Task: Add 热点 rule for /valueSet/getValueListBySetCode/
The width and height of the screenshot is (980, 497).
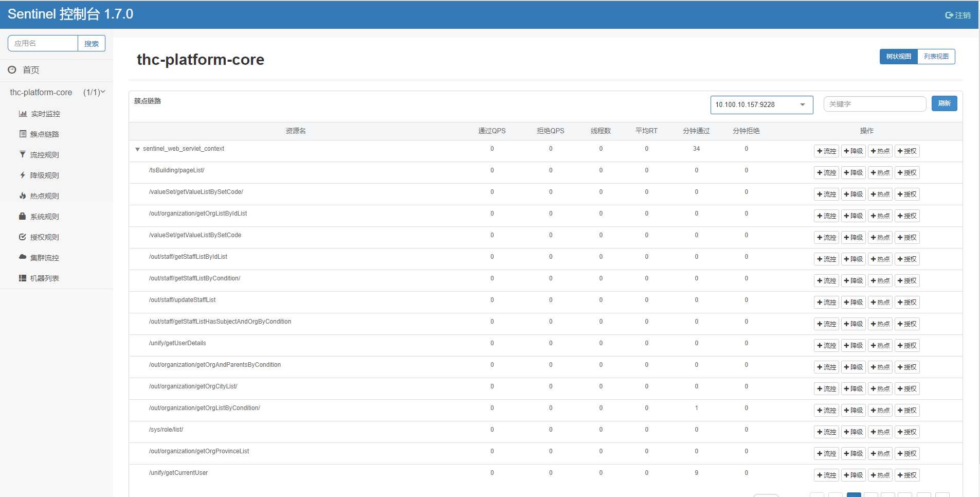Action: pyautogui.click(x=880, y=194)
